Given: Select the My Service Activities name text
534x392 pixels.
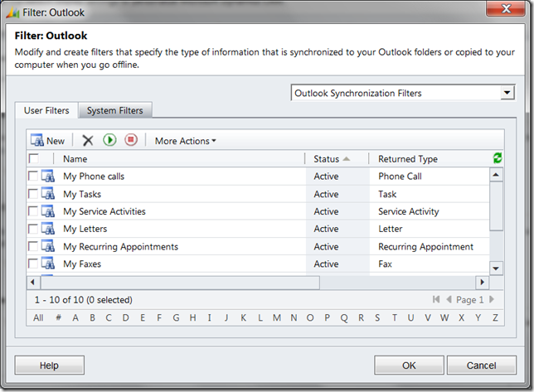Looking at the screenshot, I should (104, 211).
